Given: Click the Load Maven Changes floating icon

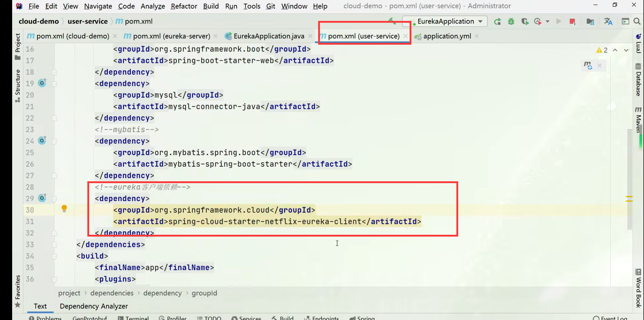Looking at the screenshot, I should 588,65.
